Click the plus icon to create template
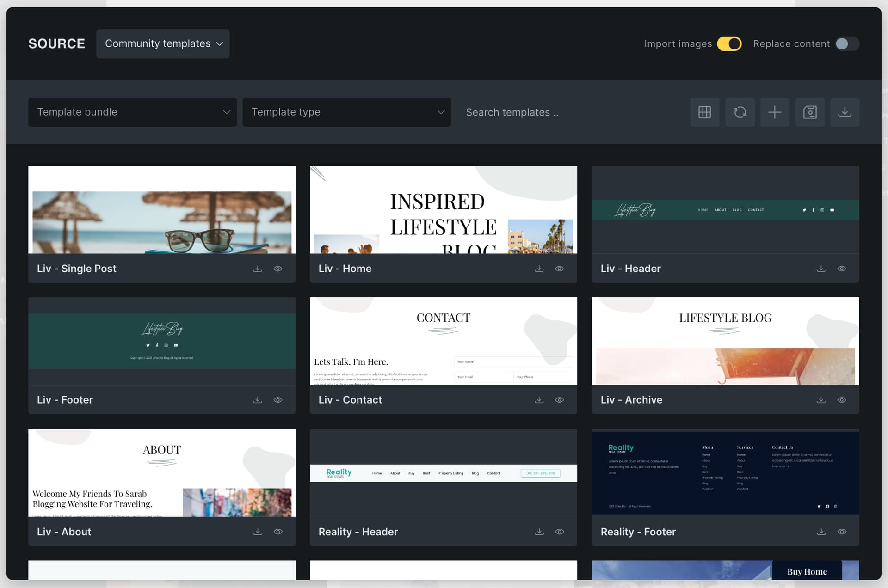This screenshot has width=888, height=588. point(775,112)
